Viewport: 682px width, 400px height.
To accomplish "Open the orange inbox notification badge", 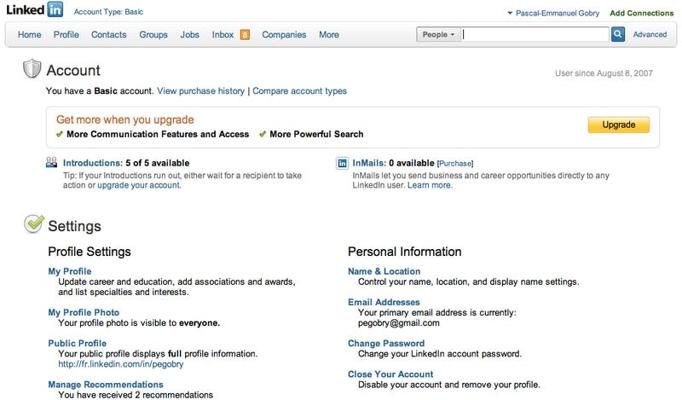I will tap(245, 35).
